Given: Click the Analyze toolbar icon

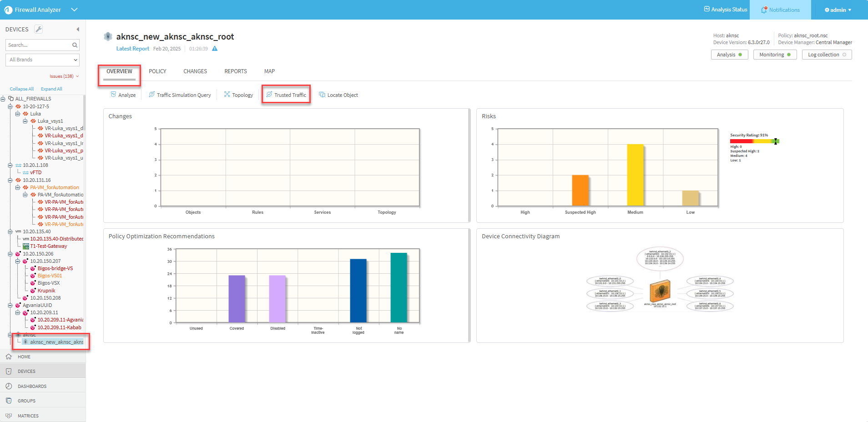Looking at the screenshot, I should point(114,95).
